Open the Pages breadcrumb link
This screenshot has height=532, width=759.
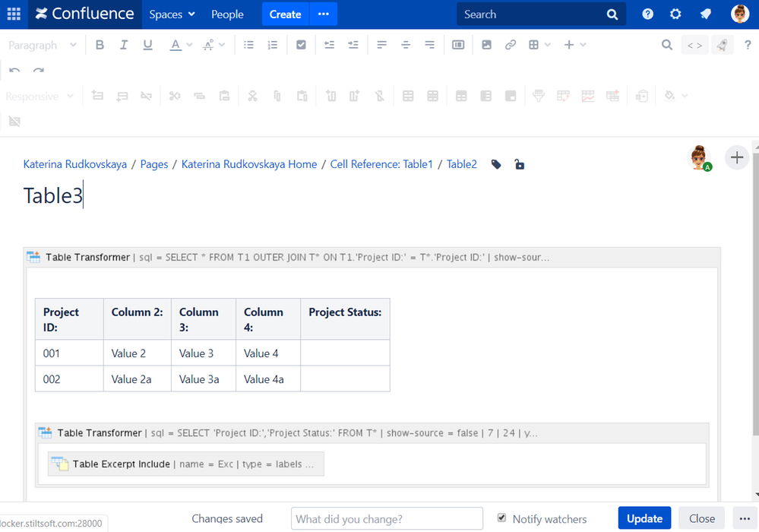coord(154,164)
